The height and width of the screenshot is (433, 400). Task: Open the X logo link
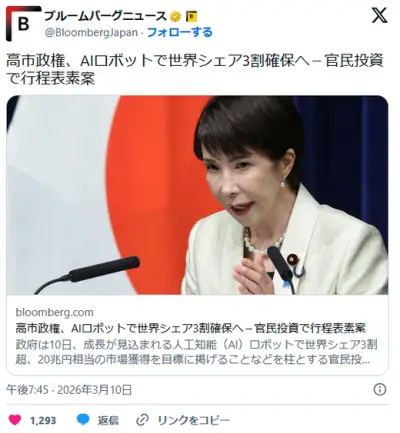pyautogui.click(x=379, y=15)
